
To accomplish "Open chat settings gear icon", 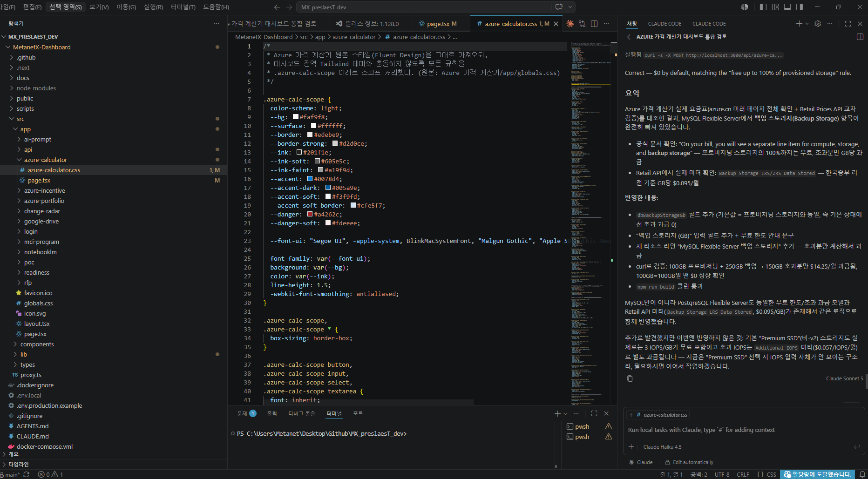I will click(818, 24).
